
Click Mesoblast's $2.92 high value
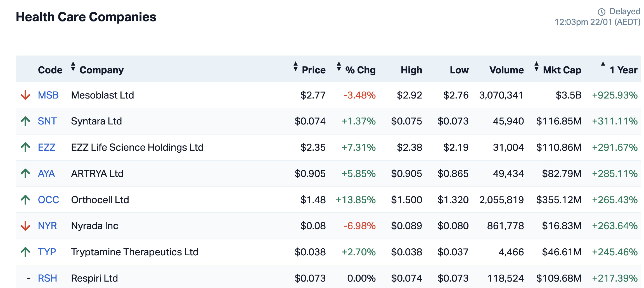[409, 95]
